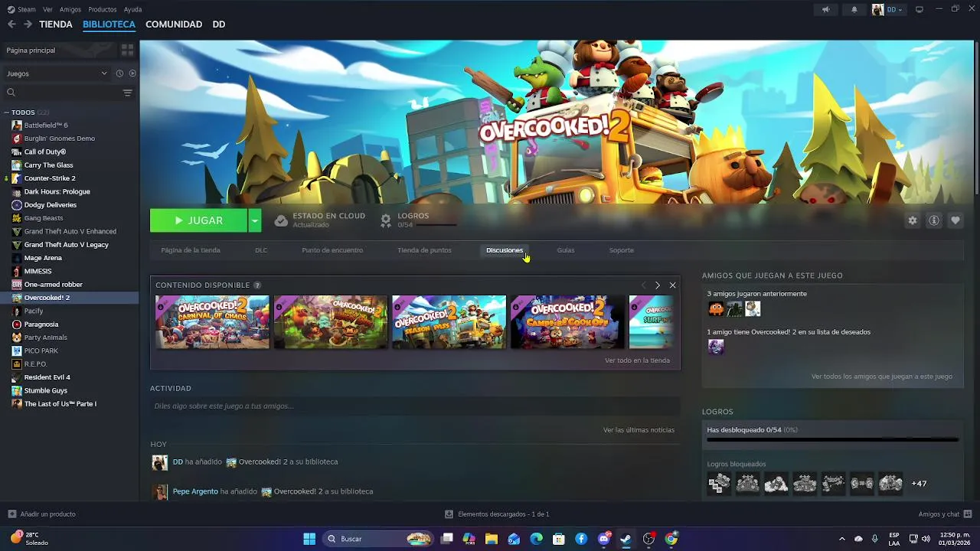
Task: Click Añadir un producto
Action: 41,514
